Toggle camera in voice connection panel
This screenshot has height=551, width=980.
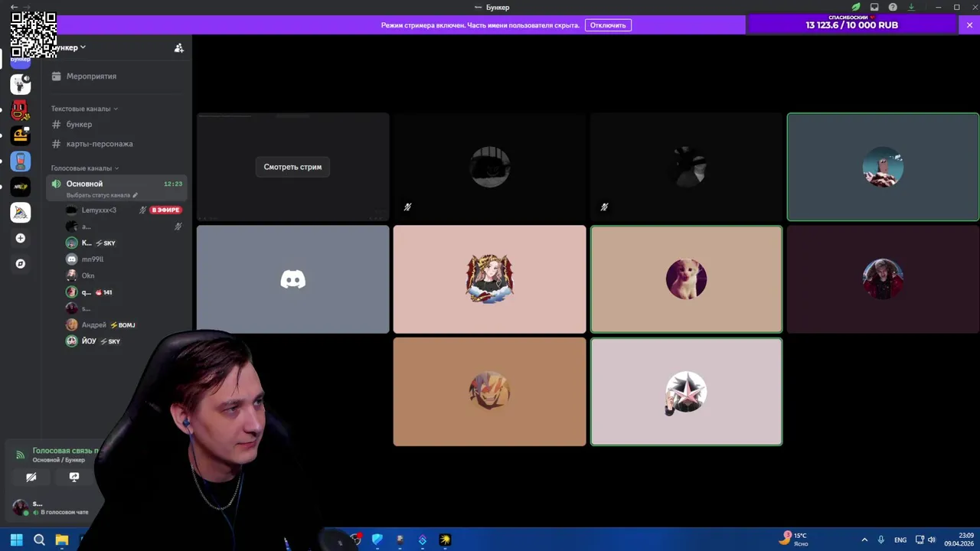tap(31, 477)
